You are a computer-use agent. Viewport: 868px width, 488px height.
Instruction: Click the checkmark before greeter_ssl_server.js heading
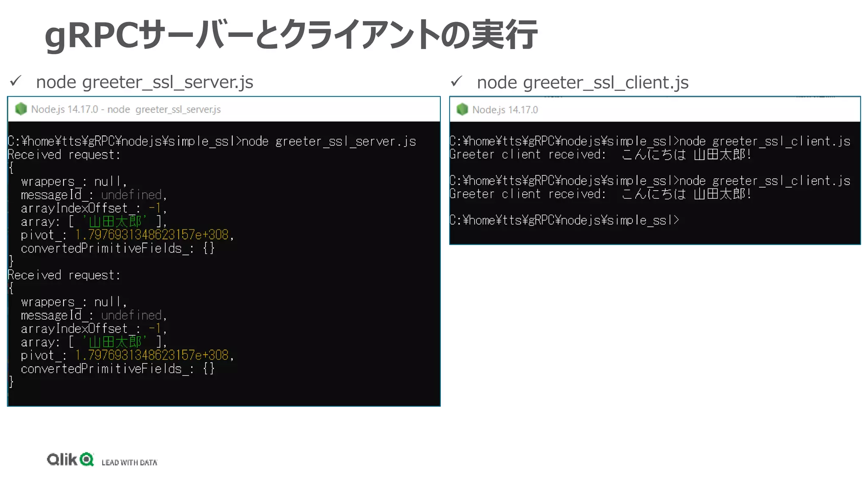[16, 80]
